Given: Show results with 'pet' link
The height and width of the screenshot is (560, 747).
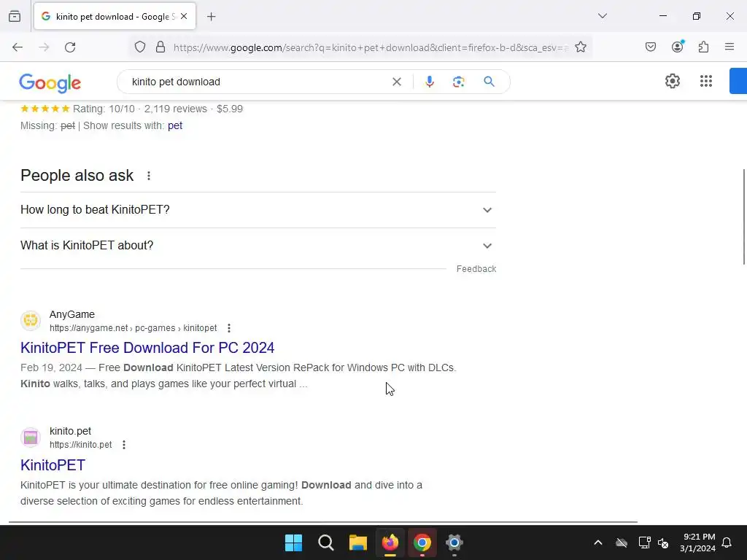Looking at the screenshot, I should pos(175,125).
